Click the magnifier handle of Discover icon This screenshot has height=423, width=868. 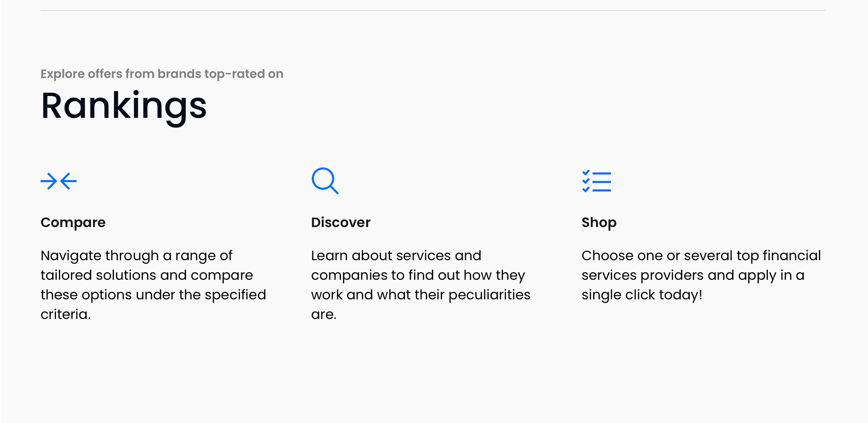pyautogui.click(x=334, y=190)
